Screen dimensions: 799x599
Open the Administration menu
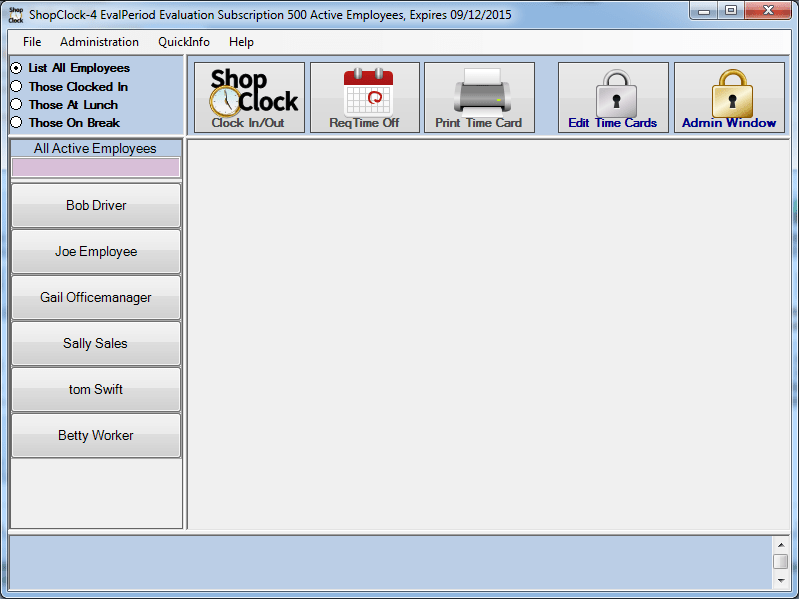click(x=99, y=42)
